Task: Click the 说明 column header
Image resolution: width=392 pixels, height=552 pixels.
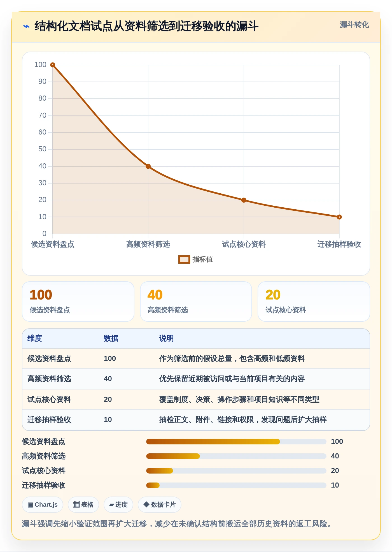Action: 167,338
